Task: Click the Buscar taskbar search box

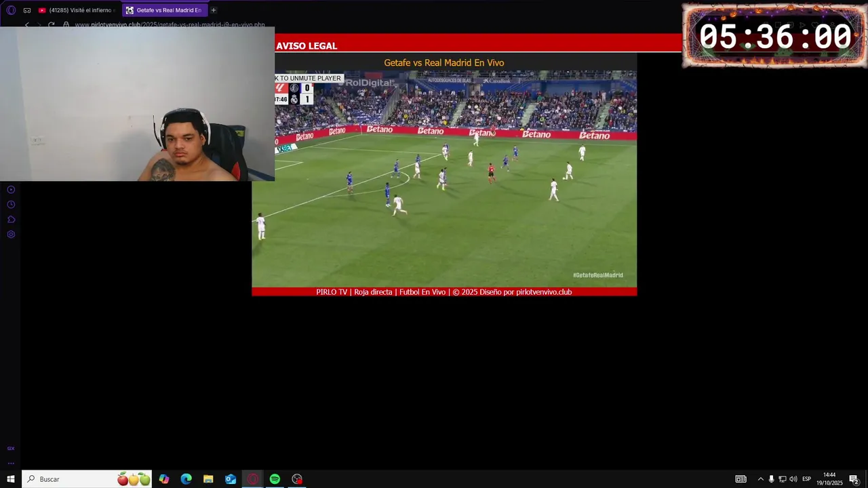Action: [x=87, y=479]
